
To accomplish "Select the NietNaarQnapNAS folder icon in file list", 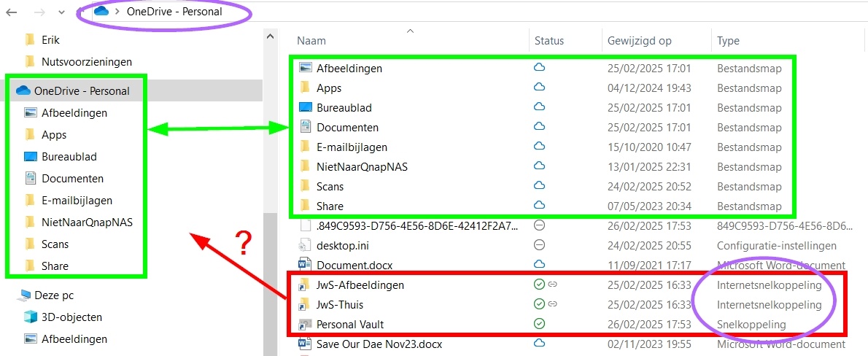I will 304,166.
